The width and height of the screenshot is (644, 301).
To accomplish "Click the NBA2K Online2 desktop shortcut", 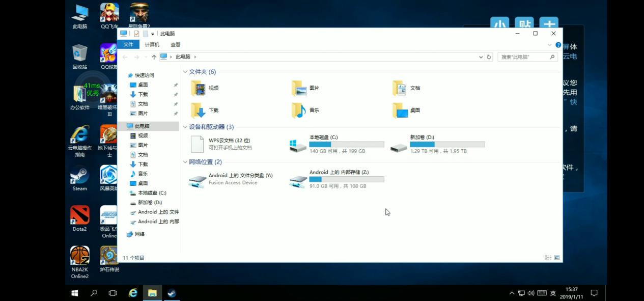I will tap(79, 262).
